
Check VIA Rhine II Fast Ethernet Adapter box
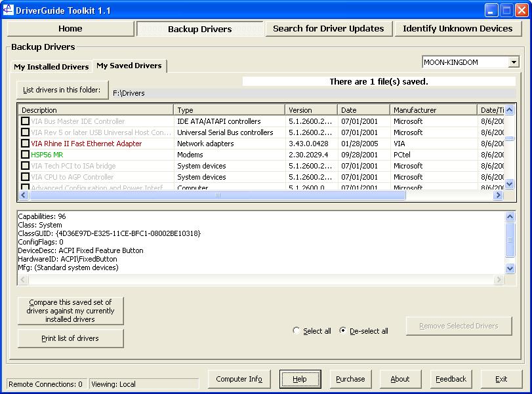[25, 144]
